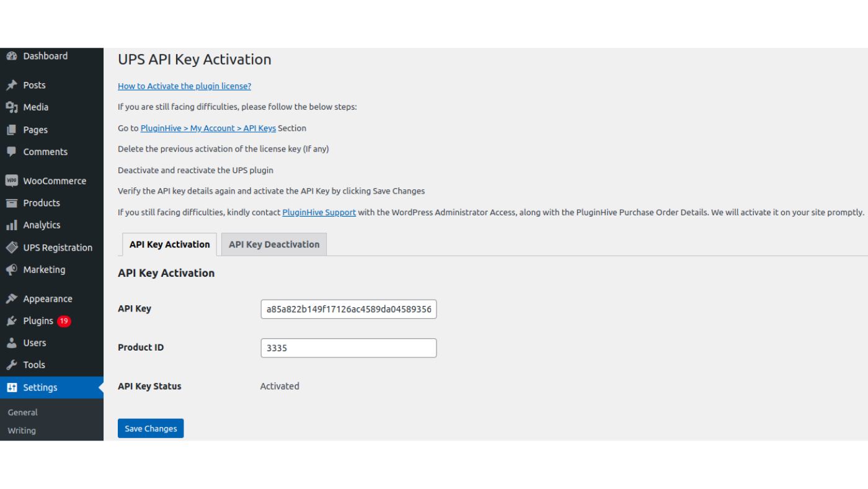Select the Settings menu label
The image size is (868, 489).
(40, 387)
